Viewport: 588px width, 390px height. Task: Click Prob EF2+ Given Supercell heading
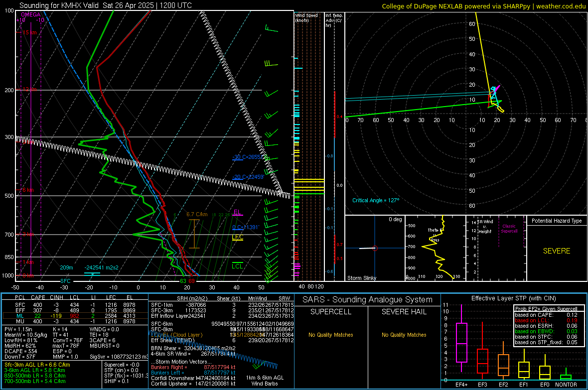[x=546, y=309]
